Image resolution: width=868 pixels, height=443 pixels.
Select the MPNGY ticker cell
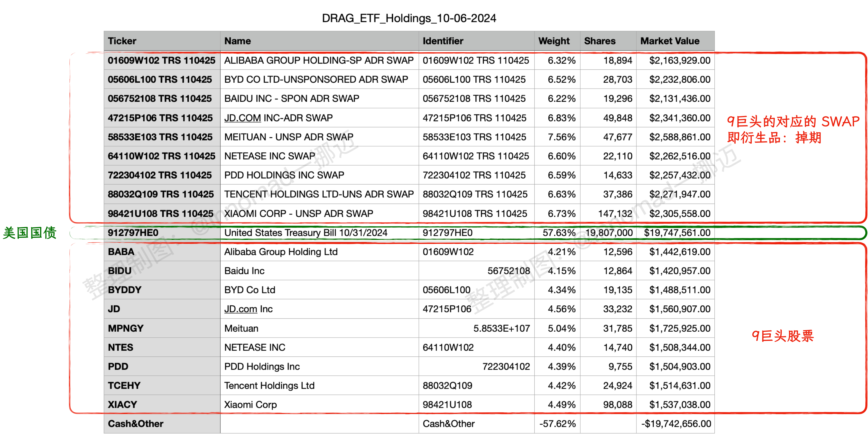pyautogui.click(x=162, y=328)
